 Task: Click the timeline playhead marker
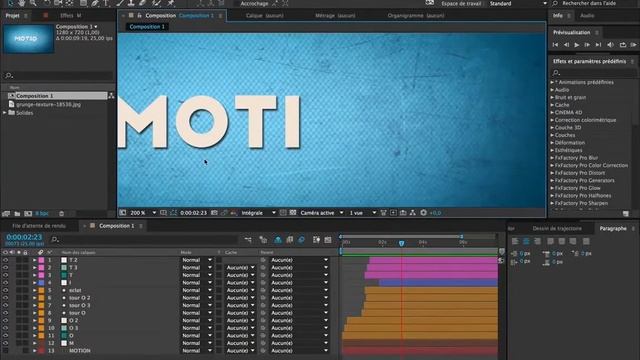click(x=401, y=243)
